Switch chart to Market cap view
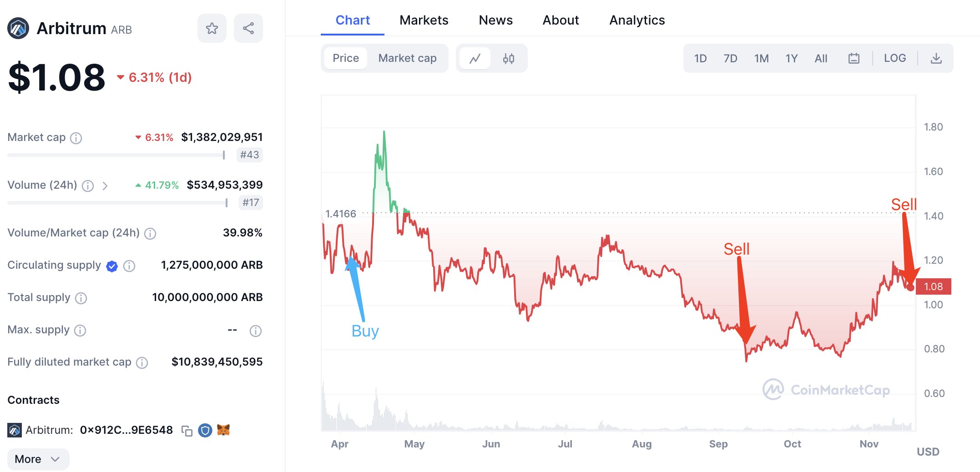Image resolution: width=980 pixels, height=472 pixels. [x=407, y=59]
